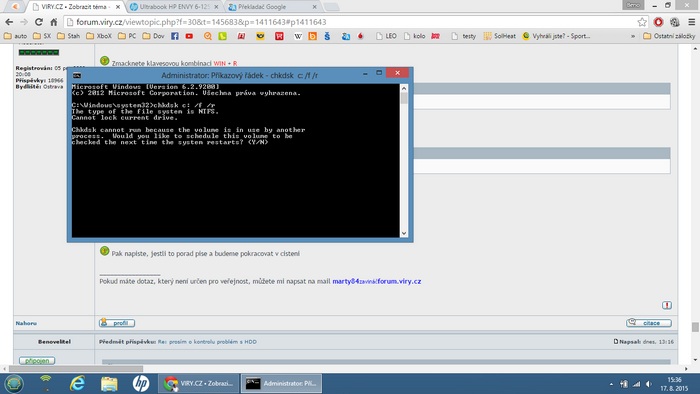The height and width of the screenshot is (394, 700).
Task: Click the command prompt console text area
Action: pos(235,160)
